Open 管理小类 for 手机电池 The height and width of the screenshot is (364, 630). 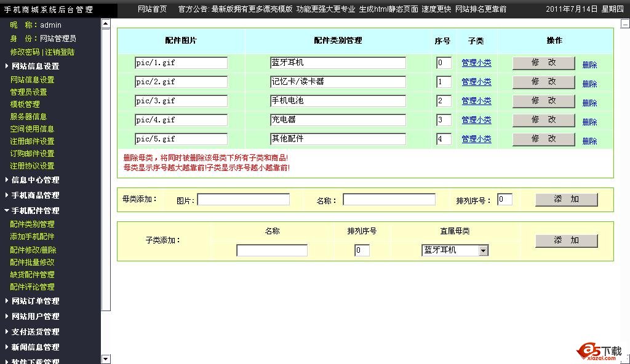pos(476,101)
